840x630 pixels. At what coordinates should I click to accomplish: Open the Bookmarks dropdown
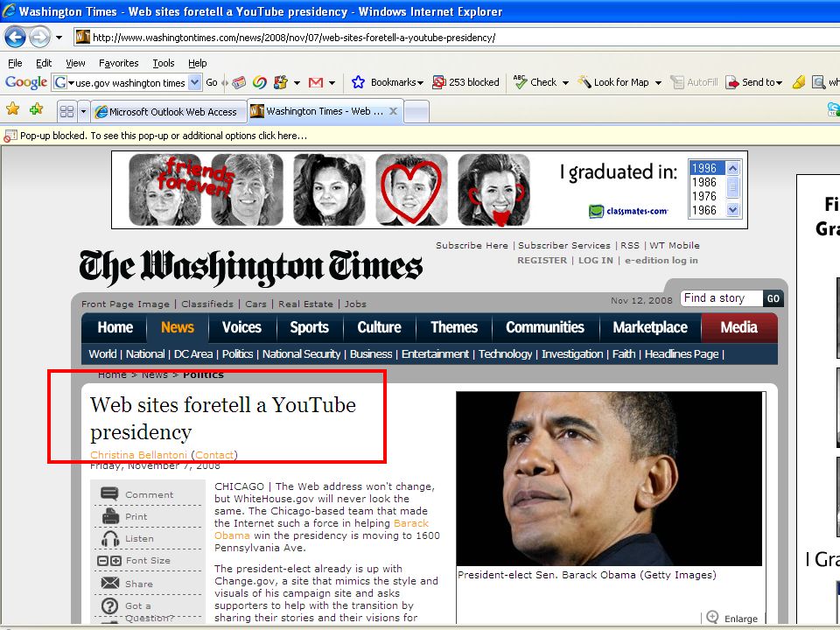(x=397, y=82)
